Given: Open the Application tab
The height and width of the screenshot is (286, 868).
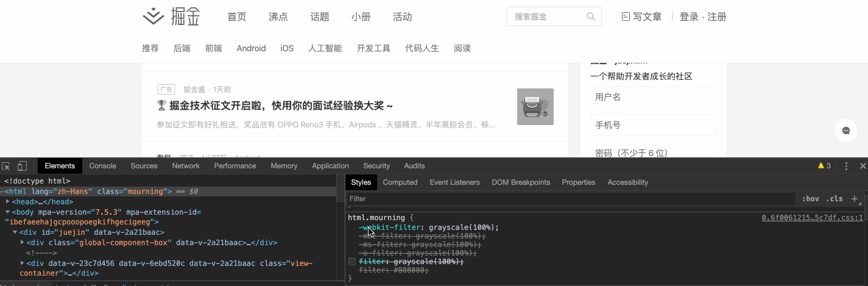Looking at the screenshot, I should pos(330,166).
